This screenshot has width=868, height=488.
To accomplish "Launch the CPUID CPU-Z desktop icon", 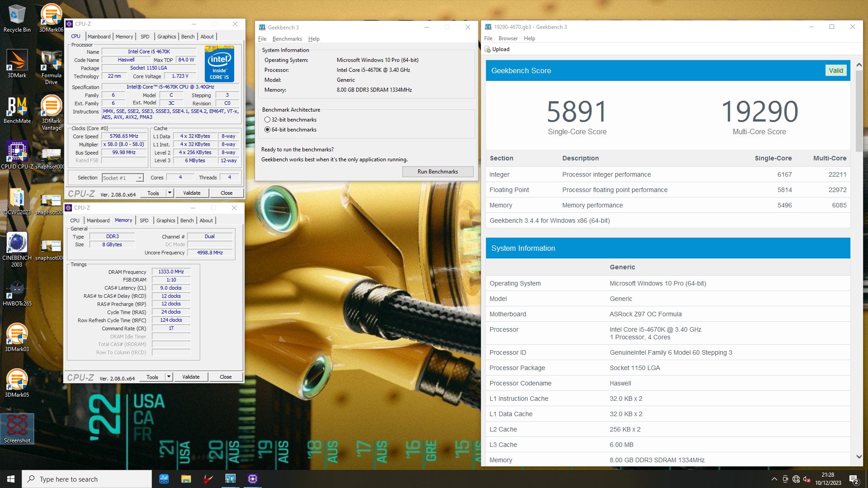I will click(x=17, y=155).
